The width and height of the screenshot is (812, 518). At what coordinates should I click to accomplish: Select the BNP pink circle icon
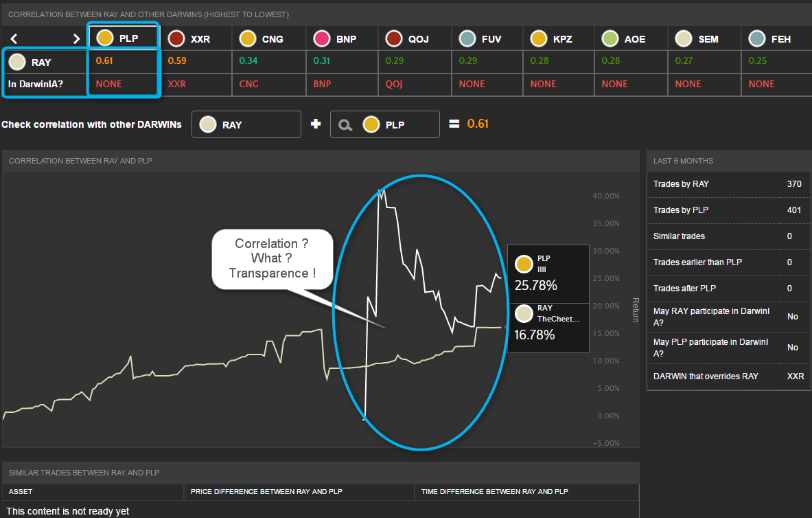[322, 38]
